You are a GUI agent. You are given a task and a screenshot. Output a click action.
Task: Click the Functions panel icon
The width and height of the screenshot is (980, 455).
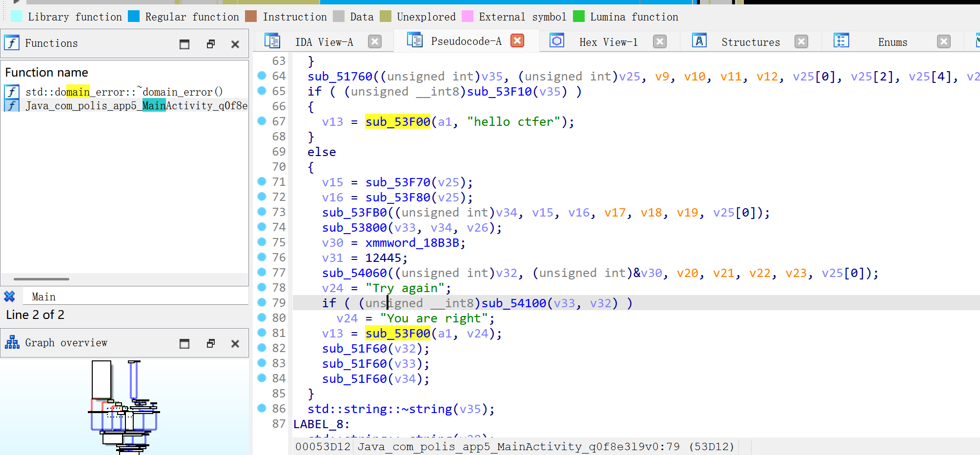click(x=12, y=43)
